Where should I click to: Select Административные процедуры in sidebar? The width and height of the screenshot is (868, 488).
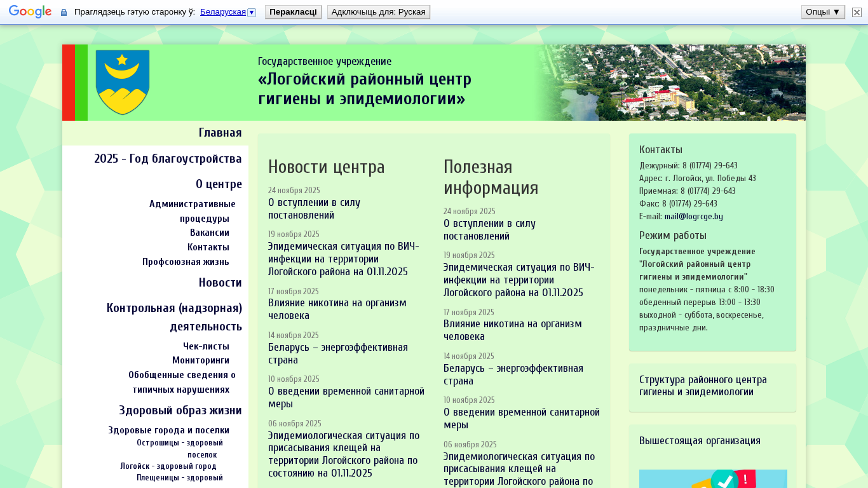click(193, 211)
